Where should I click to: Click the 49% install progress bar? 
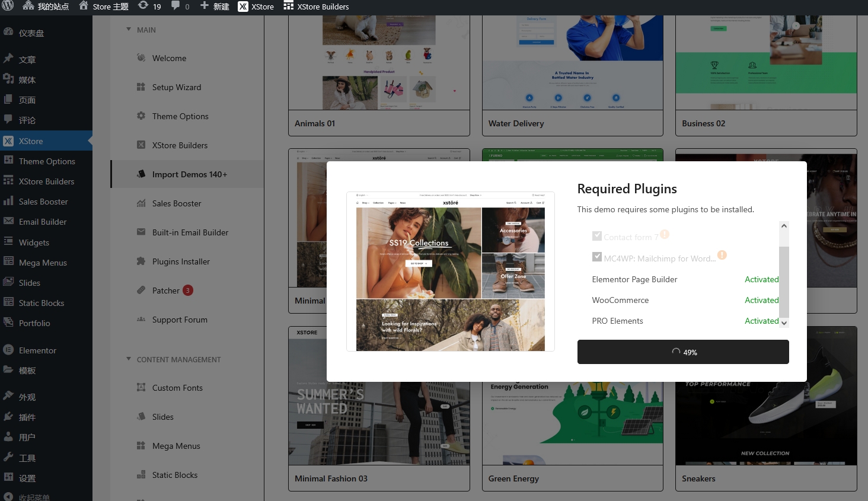683,352
